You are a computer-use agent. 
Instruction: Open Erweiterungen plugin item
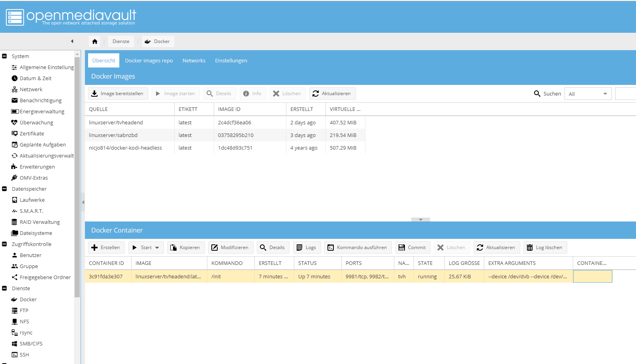[33, 167]
